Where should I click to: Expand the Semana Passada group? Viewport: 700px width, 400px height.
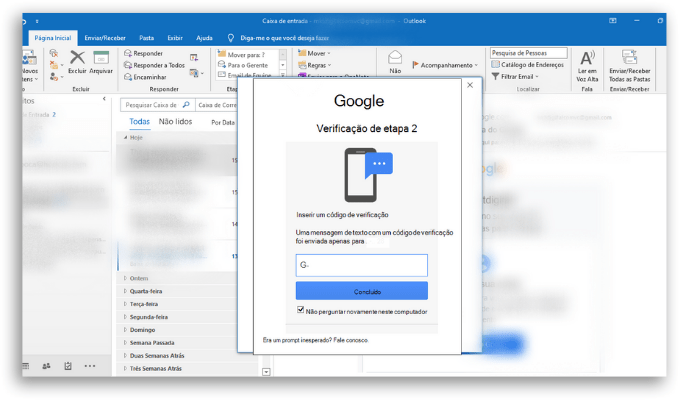tap(125, 343)
